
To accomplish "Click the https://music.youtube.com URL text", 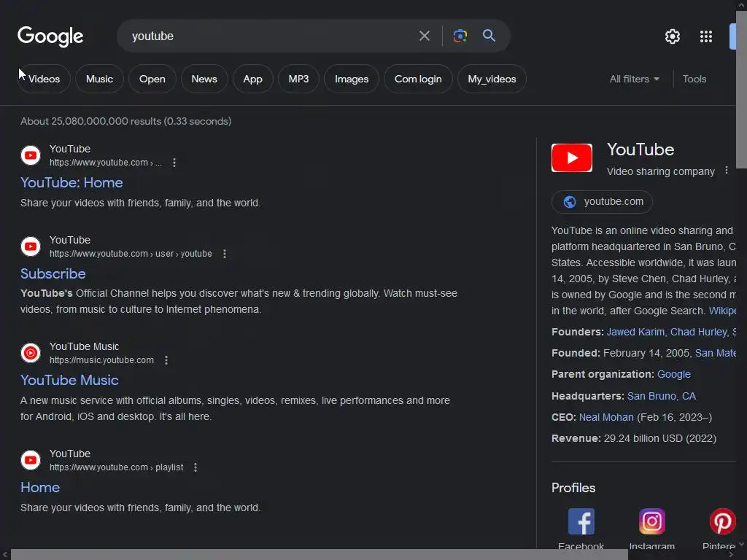I will pyautogui.click(x=101, y=360).
